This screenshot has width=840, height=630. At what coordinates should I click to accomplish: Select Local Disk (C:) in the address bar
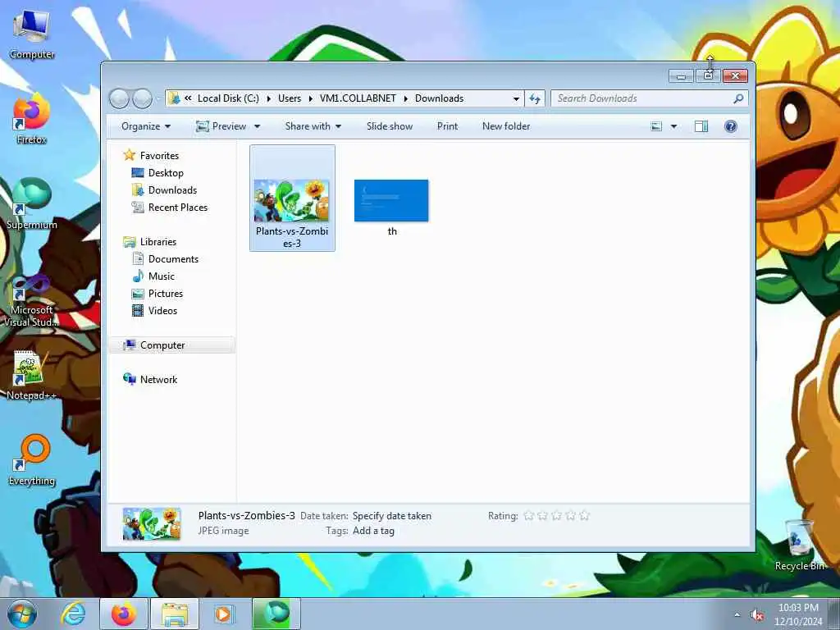(228, 98)
